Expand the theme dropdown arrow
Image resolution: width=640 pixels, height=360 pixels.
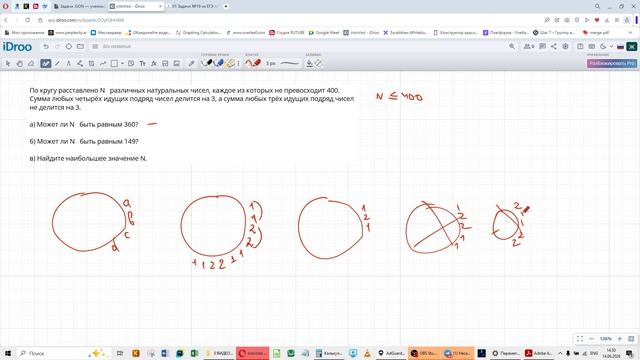611,47
